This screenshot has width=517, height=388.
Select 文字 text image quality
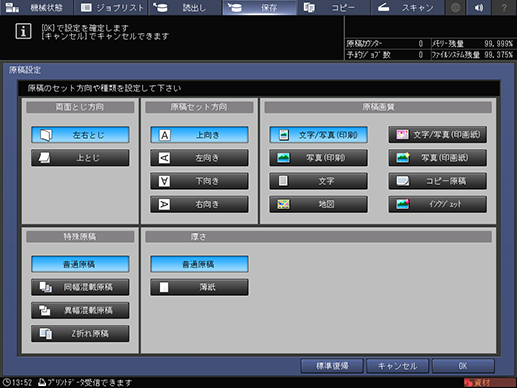[x=319, y=181]
